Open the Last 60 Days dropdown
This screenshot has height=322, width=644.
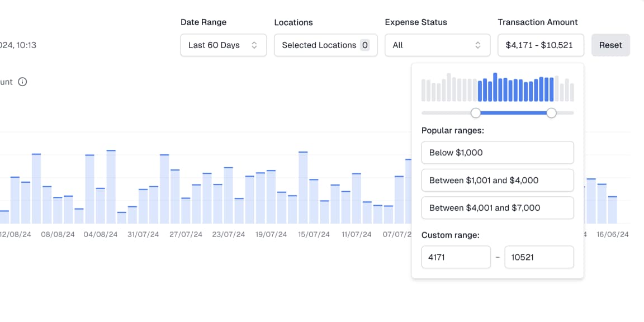tap(223, 45)
